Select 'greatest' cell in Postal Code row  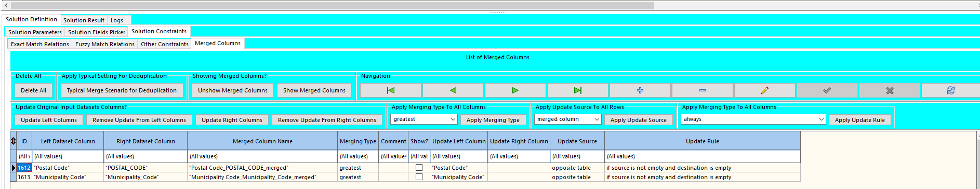click(x=358, y=168)
